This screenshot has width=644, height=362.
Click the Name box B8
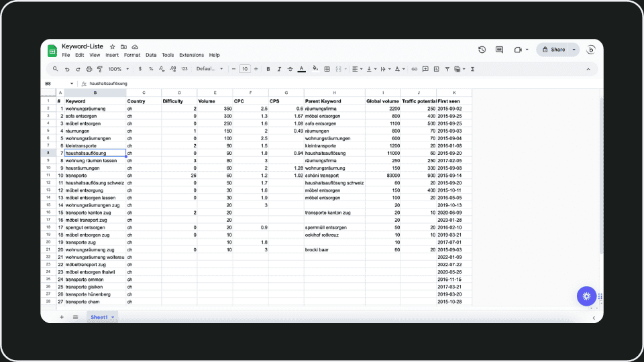point(58,84)
